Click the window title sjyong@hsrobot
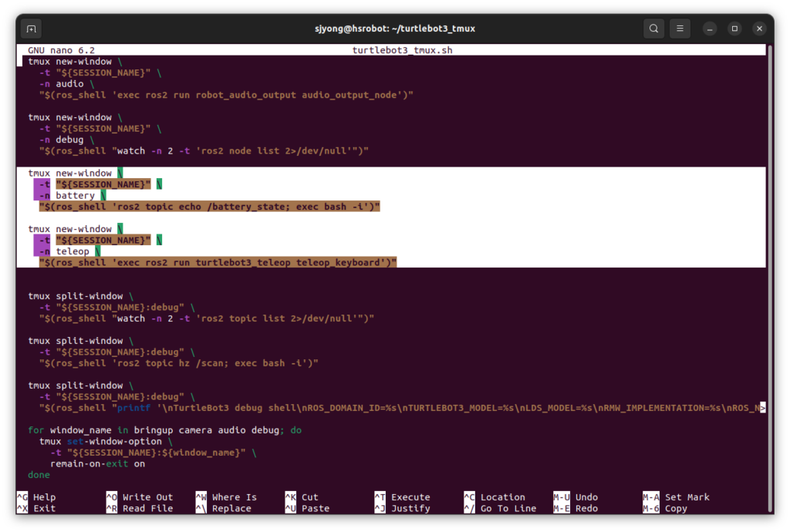 click(x=395, y=29)
